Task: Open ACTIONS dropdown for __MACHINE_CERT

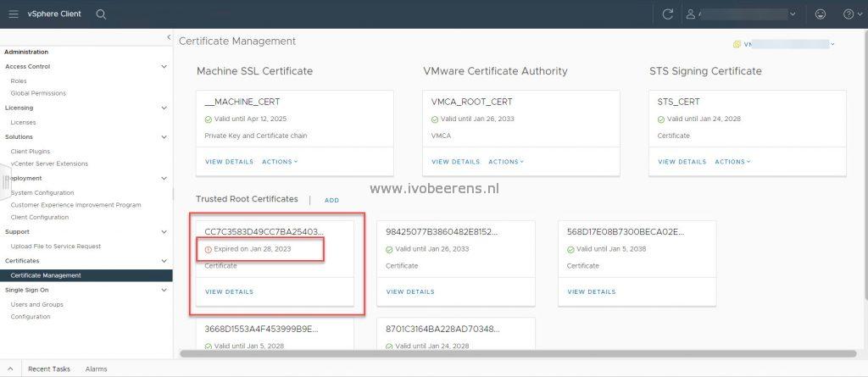Action: [x=280, y=162]
